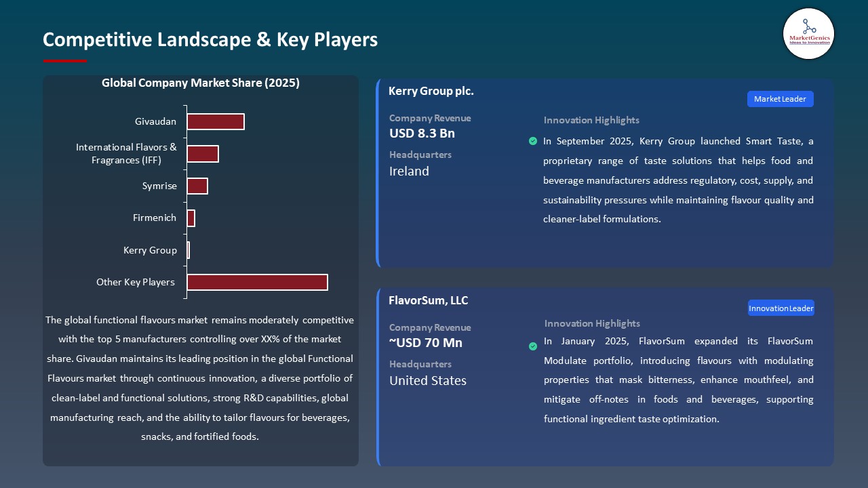
Task: Click the USD 8.3 Bn revenue value
Action: 422,134
